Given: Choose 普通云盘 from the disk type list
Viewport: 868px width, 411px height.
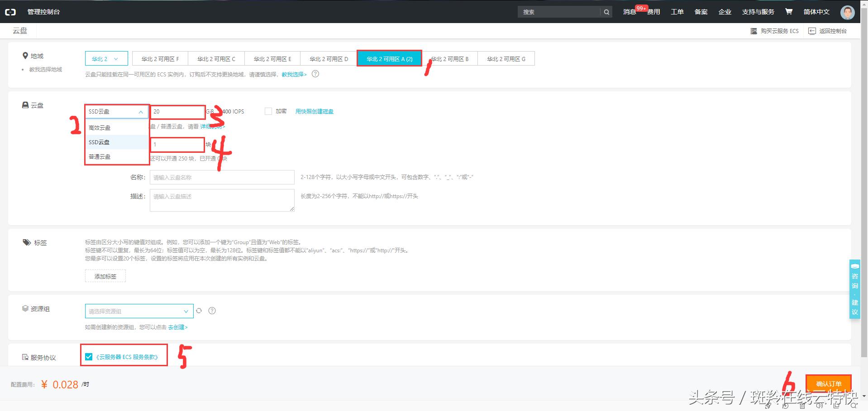Looking at the screenshot, I should click(117, 156).
